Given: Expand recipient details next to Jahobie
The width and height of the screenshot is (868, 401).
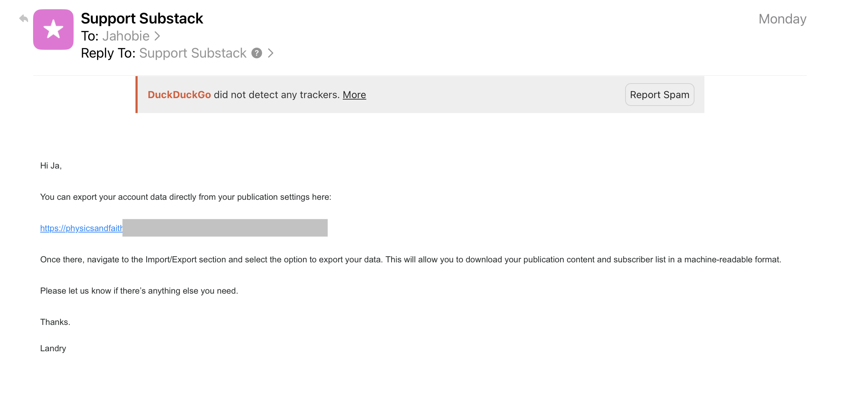Looking at the screenshot, I should coord(158,36).
